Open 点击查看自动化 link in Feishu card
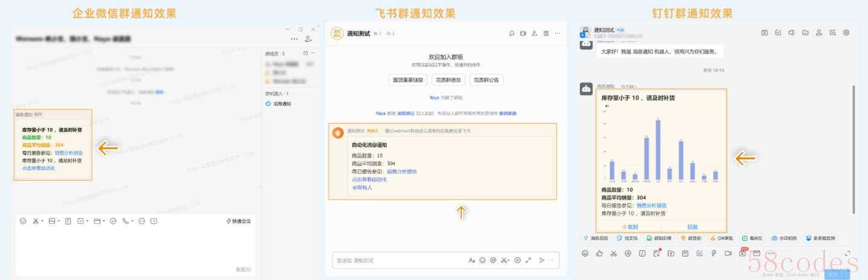 point(369,179)
